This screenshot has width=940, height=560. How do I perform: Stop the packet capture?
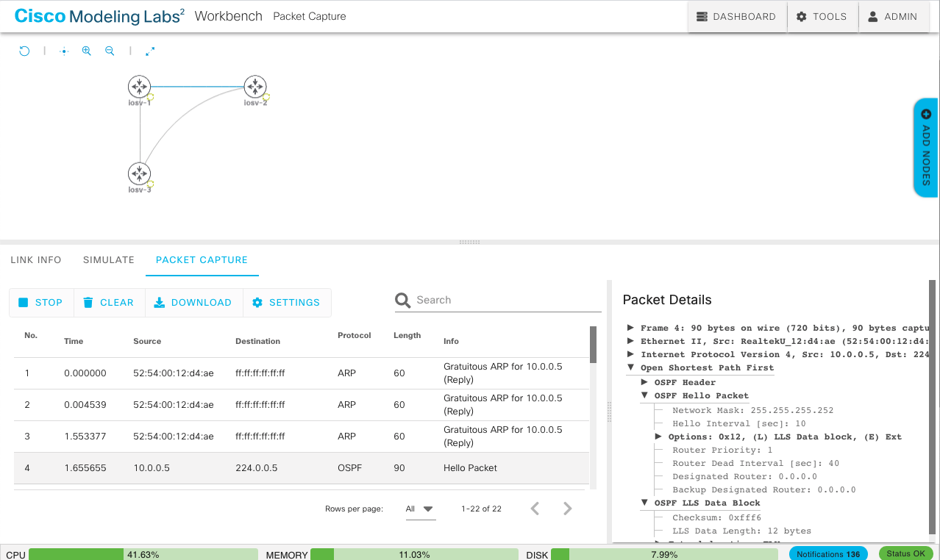point(41,302)
